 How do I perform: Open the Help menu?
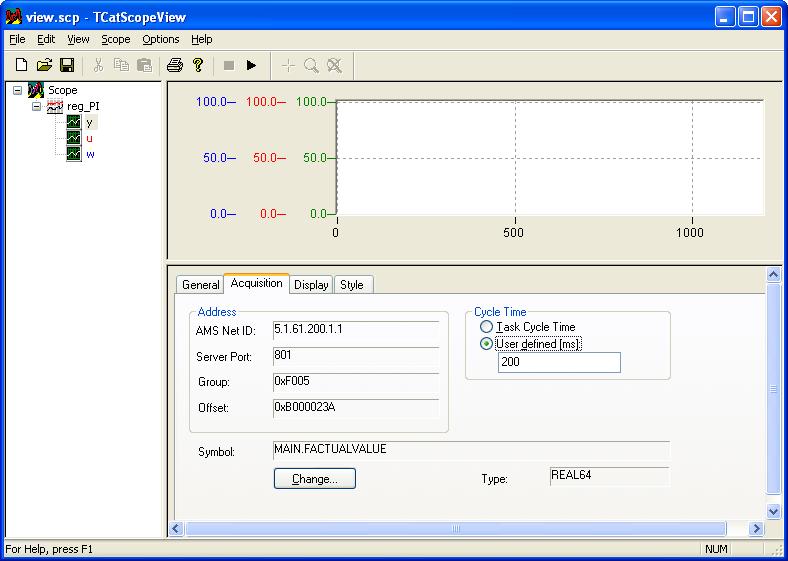[202, 39]
